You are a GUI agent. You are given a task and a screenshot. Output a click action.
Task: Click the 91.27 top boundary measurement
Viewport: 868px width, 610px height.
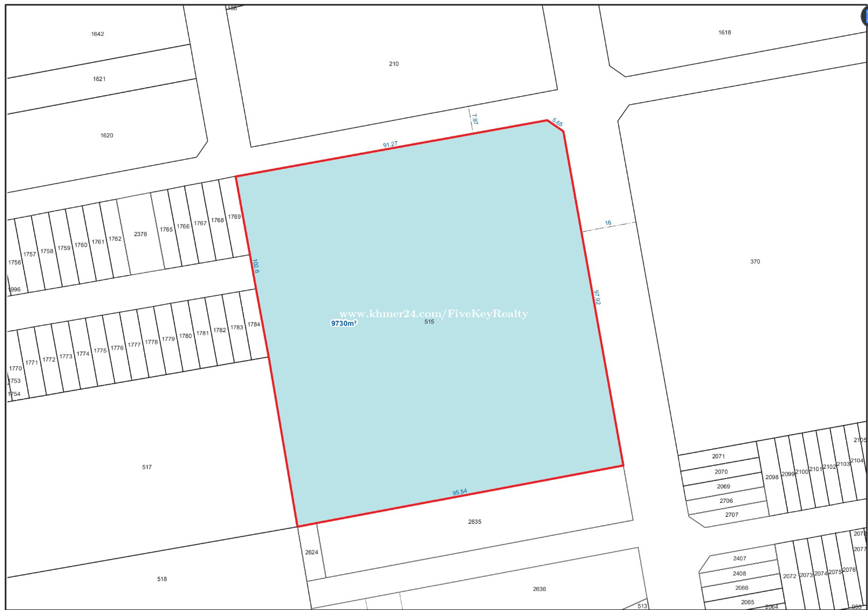pyautogui.click(x=390, y=145)
